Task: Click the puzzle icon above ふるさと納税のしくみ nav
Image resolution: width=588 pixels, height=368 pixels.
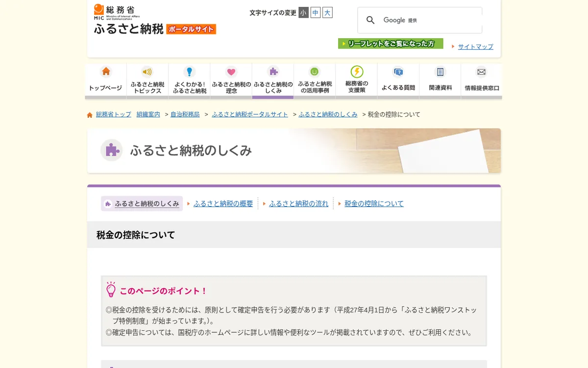Action: [x=273, y=72]
